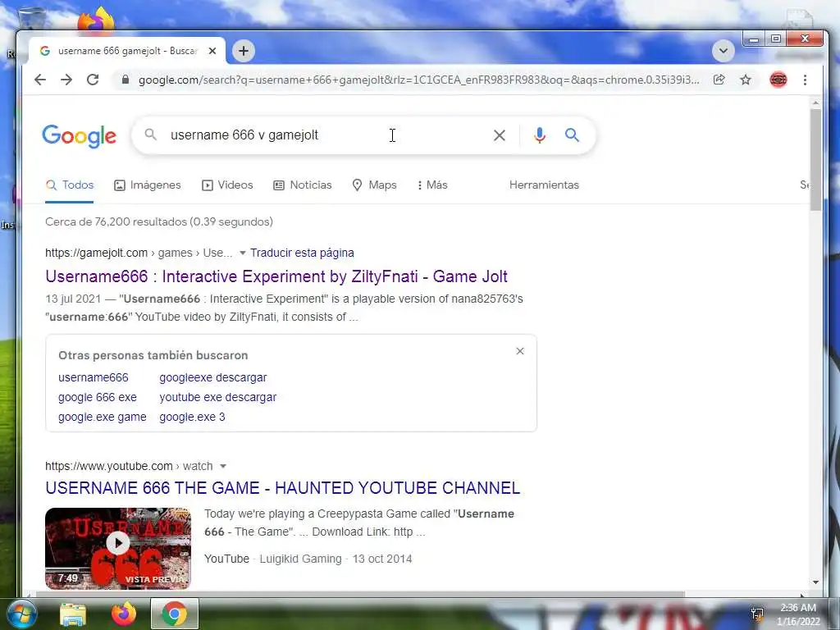Search related term google.exe game

click(102, 417)
